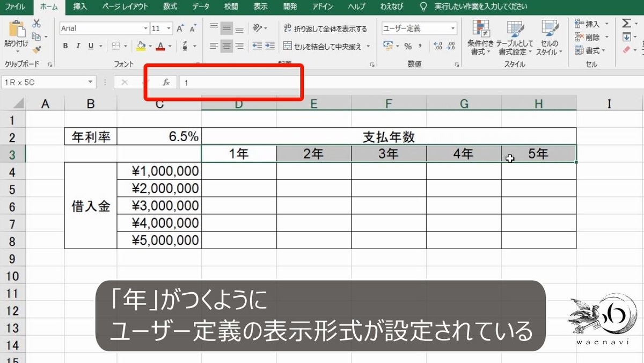This screenshot has height=363, width=644.
Task: Toggle align text left
Action: point(214,46)
